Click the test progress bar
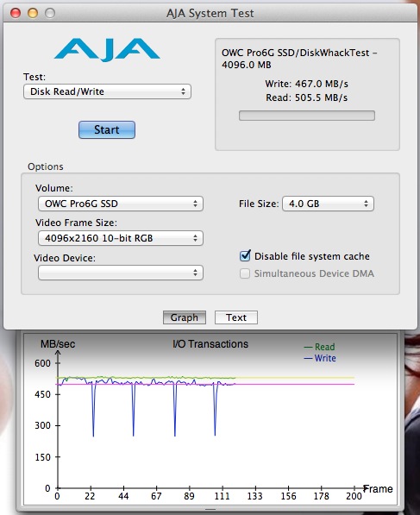Image resolution: width=420 pixels, height=515 pixels. [x=307, y=116]
